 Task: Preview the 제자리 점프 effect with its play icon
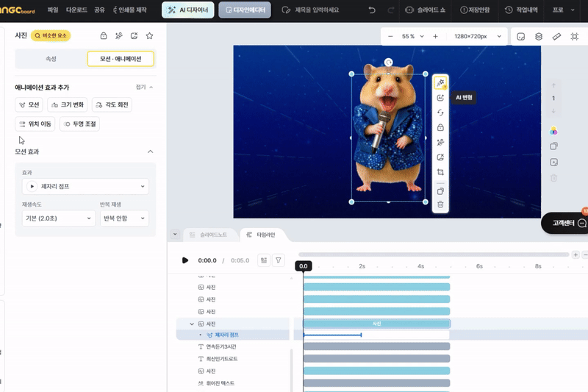[32, 187]
